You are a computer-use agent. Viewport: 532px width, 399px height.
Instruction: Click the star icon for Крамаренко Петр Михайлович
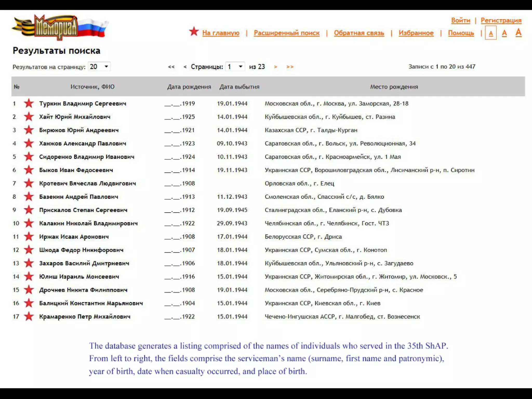click(x=29, y=316)
